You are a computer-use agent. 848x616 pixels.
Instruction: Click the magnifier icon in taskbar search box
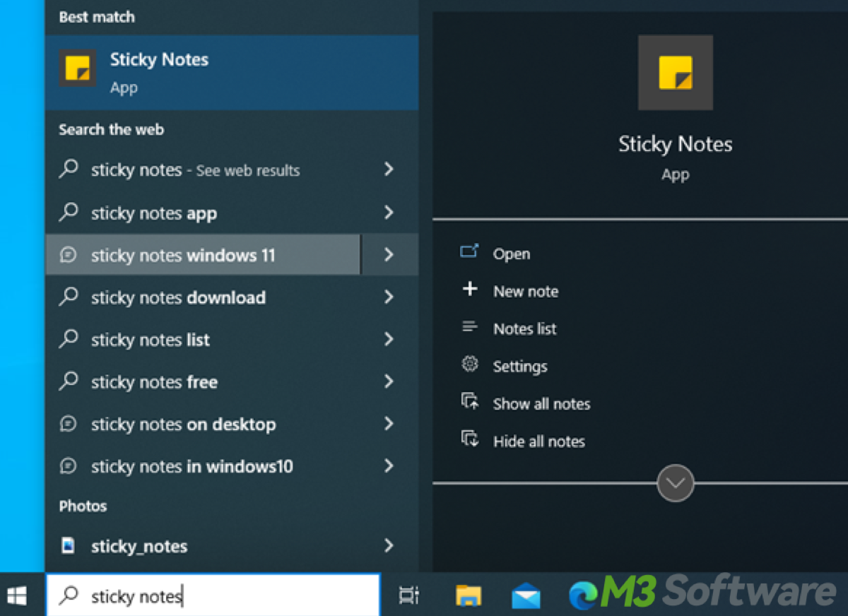point(69,595)
